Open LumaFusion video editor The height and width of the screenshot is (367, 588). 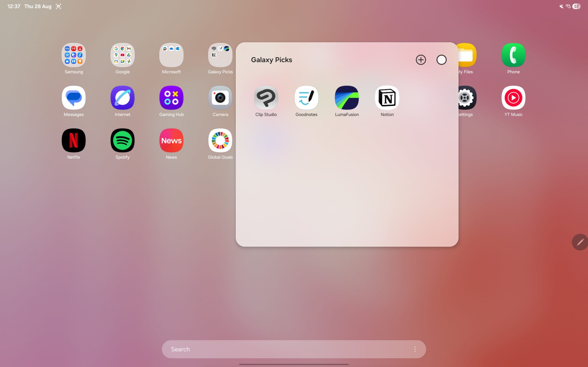pyautogui.click(x=347, y=98)
